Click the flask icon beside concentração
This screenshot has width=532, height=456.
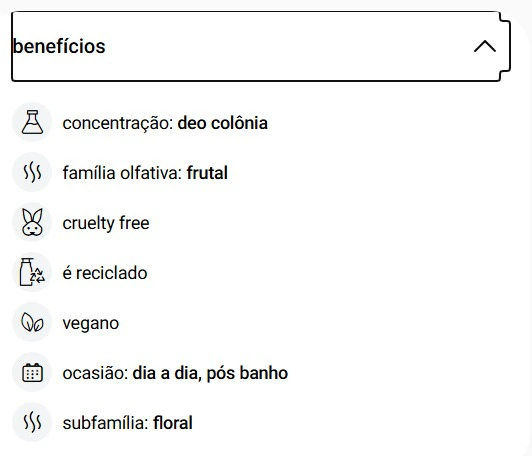point(32,122)
